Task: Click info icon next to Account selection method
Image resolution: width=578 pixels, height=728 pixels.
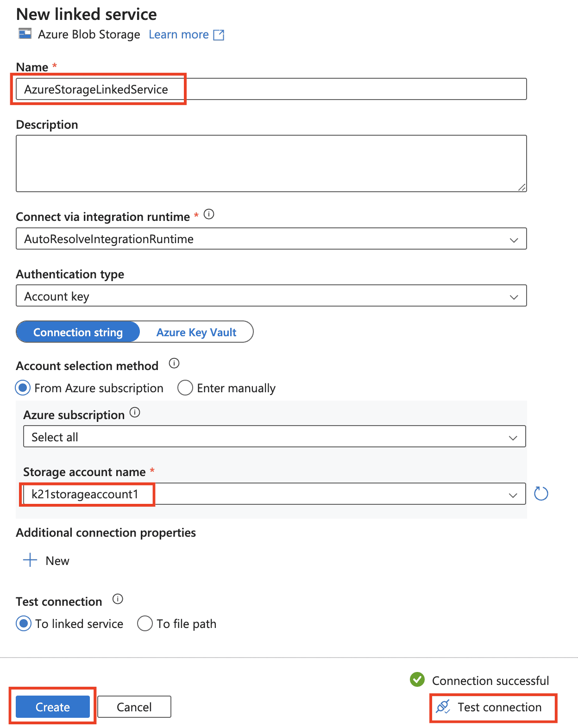Action: 174,363
